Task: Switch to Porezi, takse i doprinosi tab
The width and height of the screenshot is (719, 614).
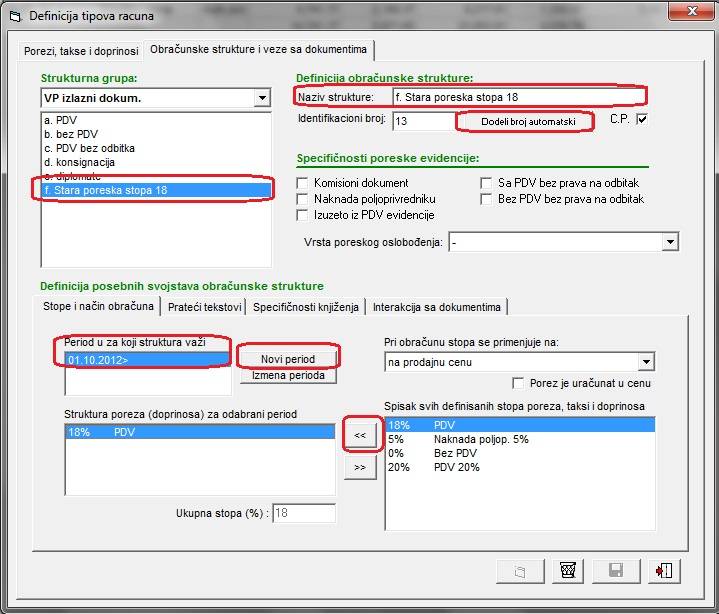Action: click(82, 50)
